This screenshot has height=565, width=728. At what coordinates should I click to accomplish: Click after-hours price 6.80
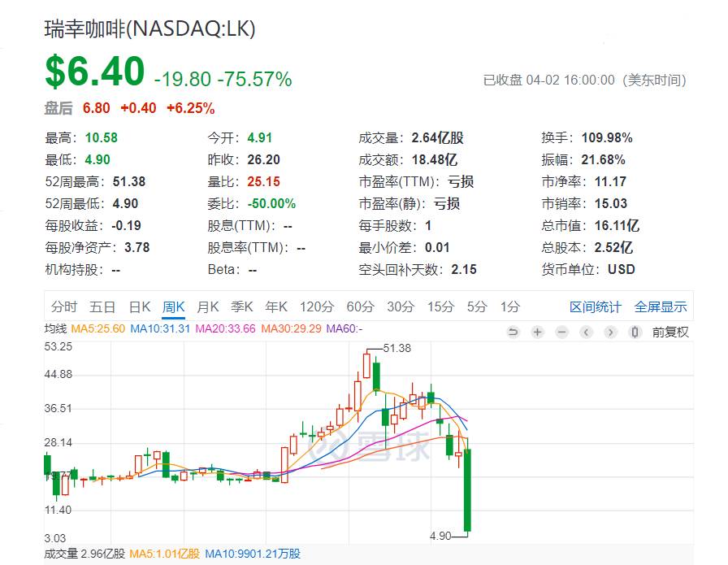pyautogui.click(x=96, y=108)
